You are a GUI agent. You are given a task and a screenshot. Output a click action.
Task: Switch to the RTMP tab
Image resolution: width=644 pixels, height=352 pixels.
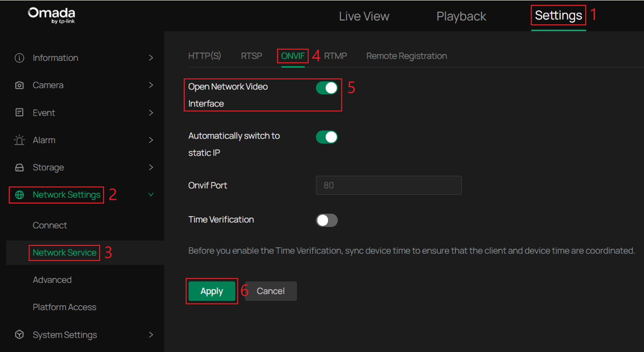[x=336, y=56]
